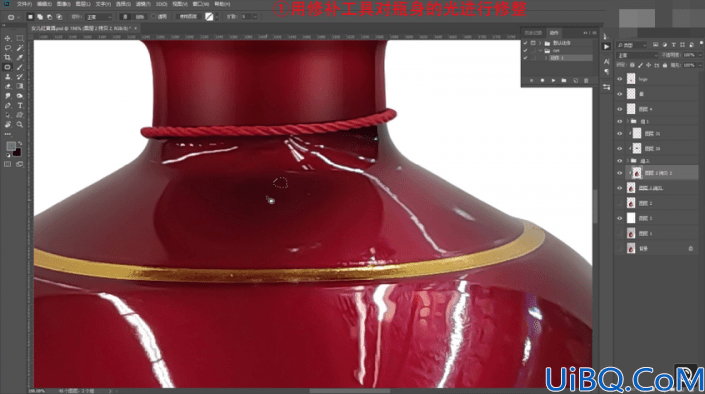
Task: Select the Horizontal Type tool
Action: pos(20,106)
